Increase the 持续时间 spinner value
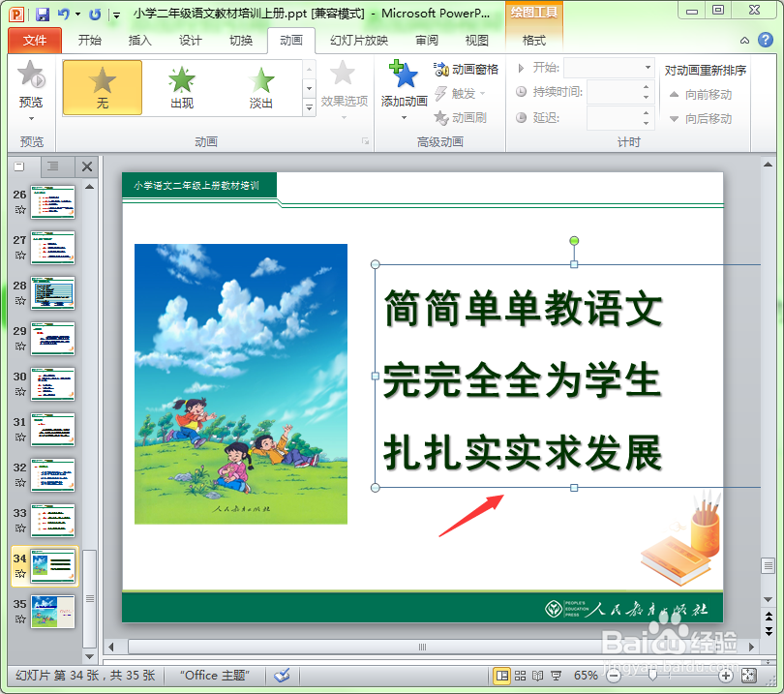The image size is (784, 694). pyautogui.click(x=646, y=87)
